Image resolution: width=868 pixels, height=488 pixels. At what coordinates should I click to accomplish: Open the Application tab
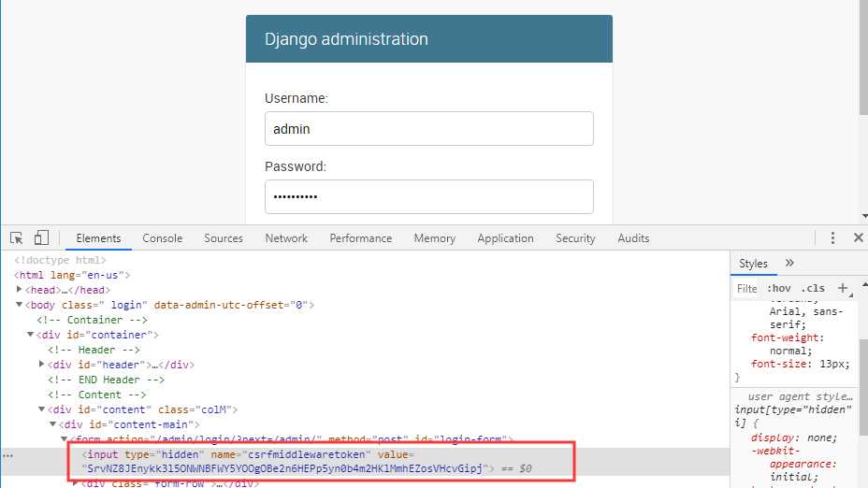point(505,238)
